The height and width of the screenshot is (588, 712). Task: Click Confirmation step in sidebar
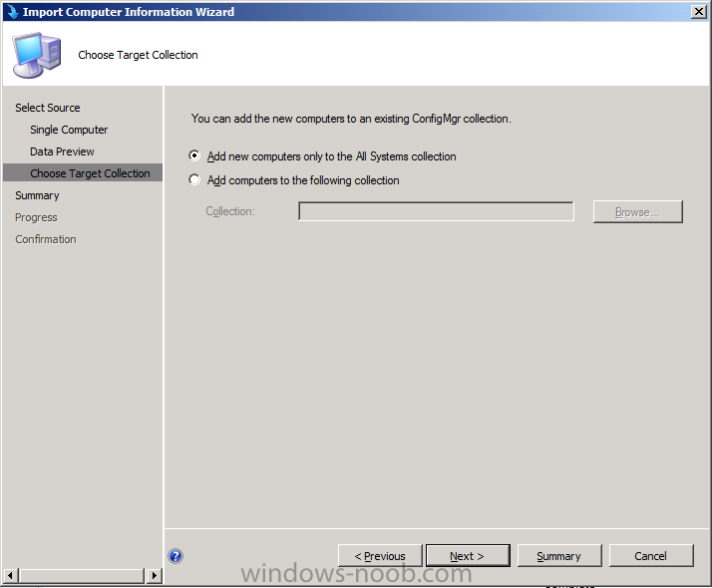[46, 239]
